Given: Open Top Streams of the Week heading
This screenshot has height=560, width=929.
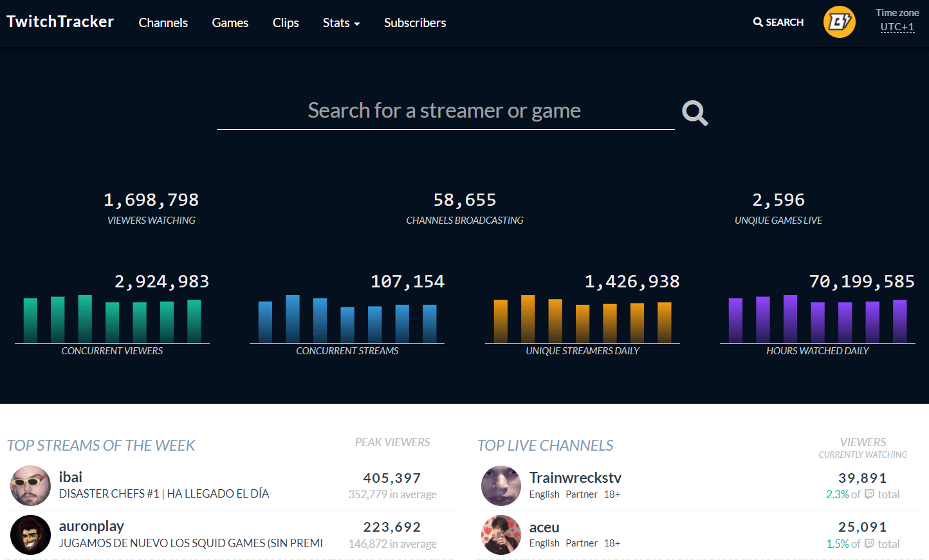Looking at the screenshot, I should 101,446.
